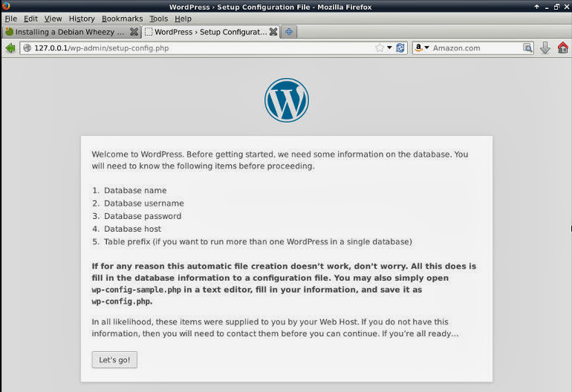Open the File menu
The width and height of the screenshot is (572, 392).
pyautogui.click(x=11, y=19)
